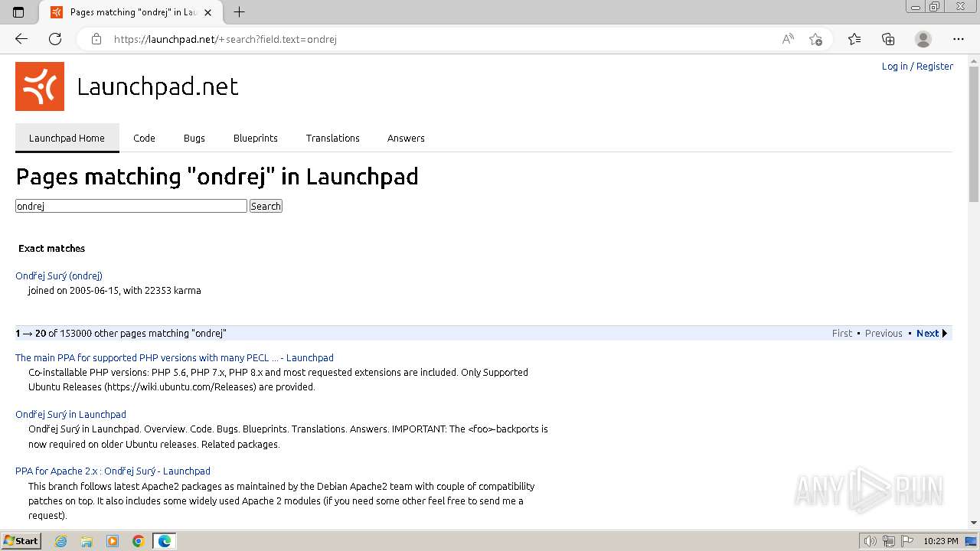Screen dimensions: 980x551
Task: Open Action Center flag icon
Action: [906, 541]
